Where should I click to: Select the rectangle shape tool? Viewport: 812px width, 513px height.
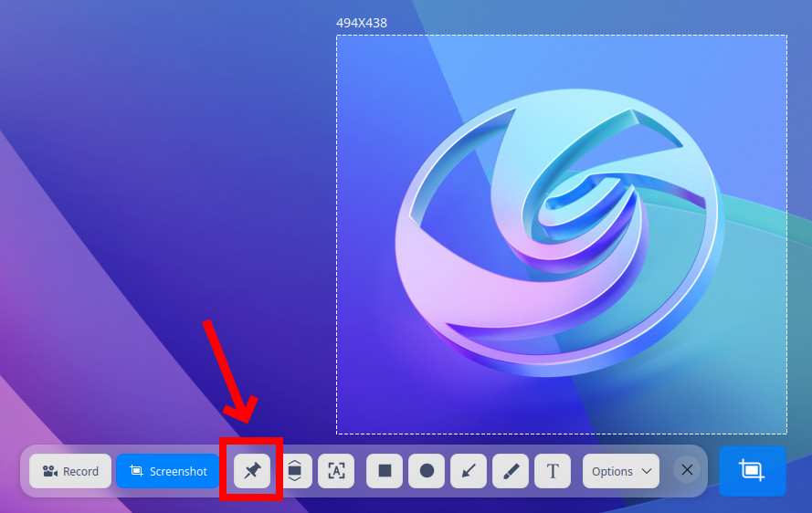tap(385, 471)
